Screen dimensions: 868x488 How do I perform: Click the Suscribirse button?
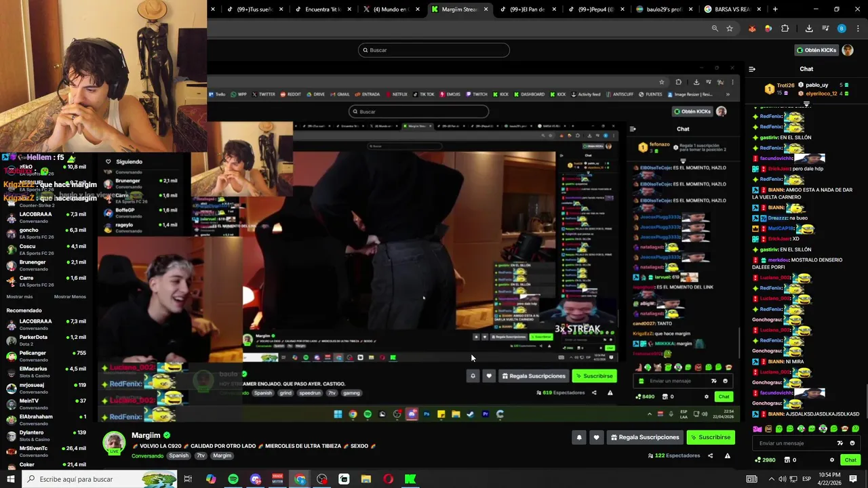pos(711,437)
